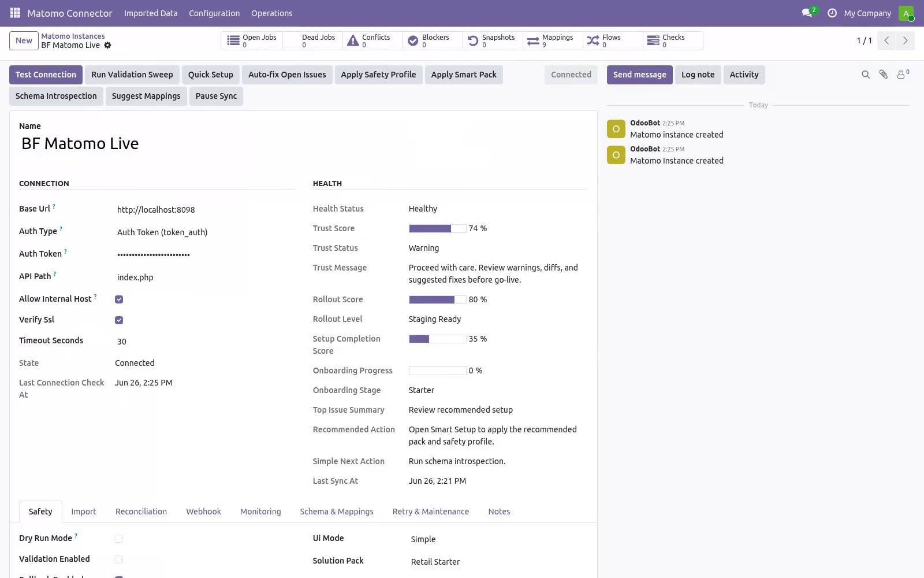This screenshot has width=924, height=578.
Task: Open the apps grid menu icon
Action: (15, 13)
